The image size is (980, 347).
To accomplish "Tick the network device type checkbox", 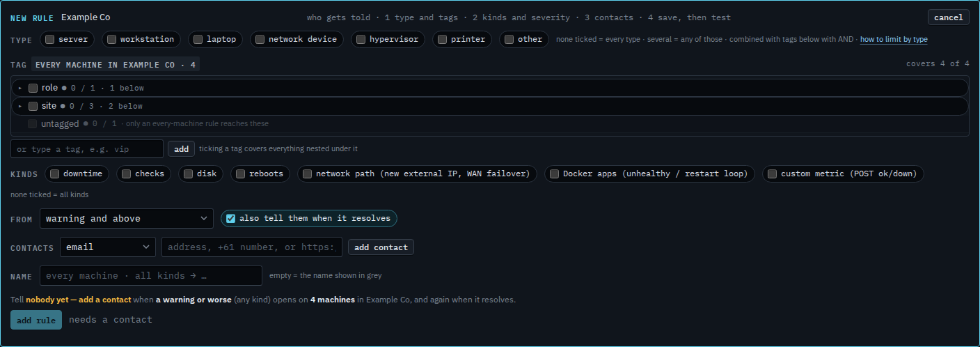I will coord(260,40).
